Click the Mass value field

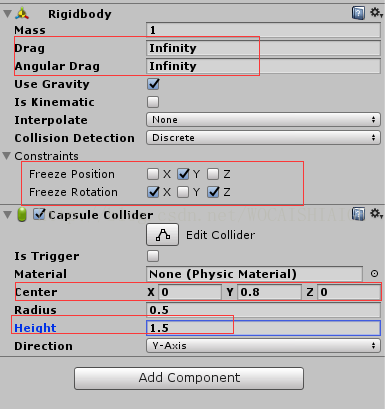263,30
